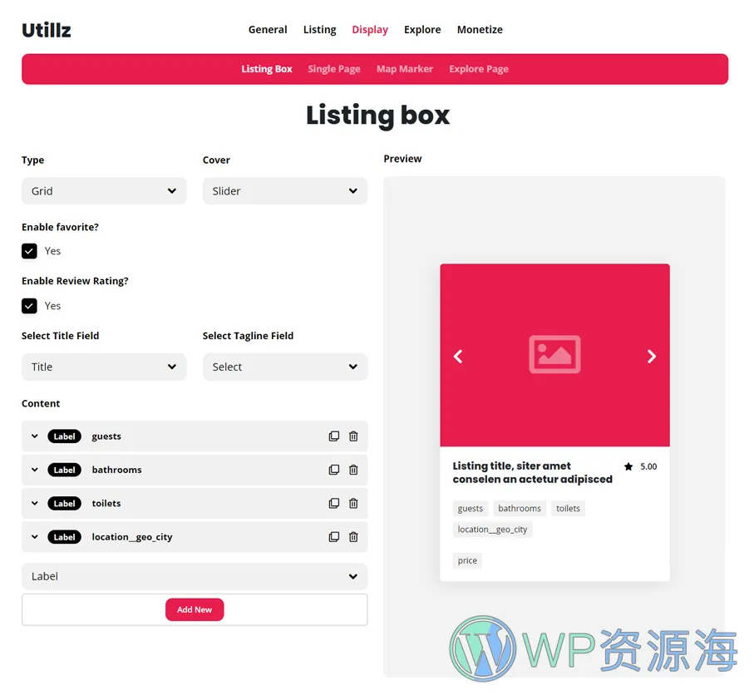The width and height of the screenshot is (754, 700).
Task: Duplicate the guests content row
Action: 333,436
